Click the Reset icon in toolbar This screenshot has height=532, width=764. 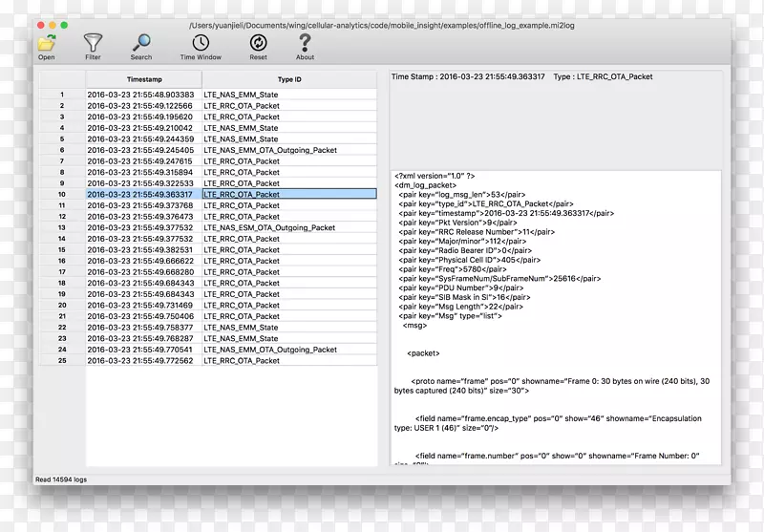pyautogui.click(x=258, y=43)
